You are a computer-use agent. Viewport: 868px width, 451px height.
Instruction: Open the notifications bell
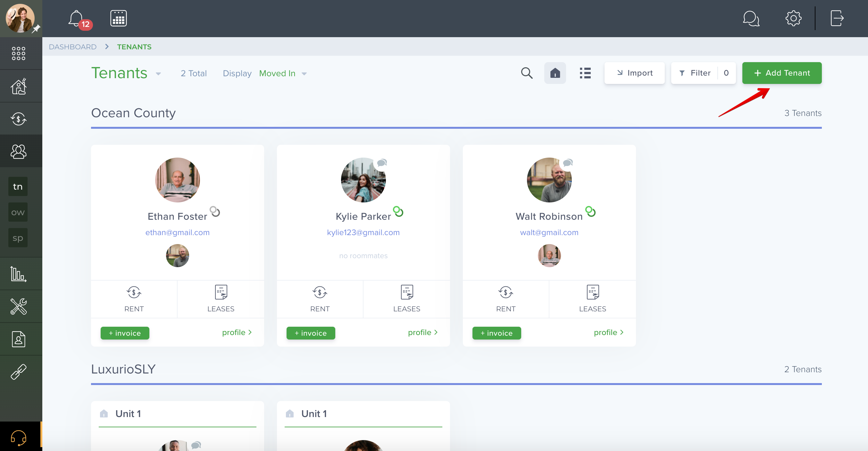(76, 19)
